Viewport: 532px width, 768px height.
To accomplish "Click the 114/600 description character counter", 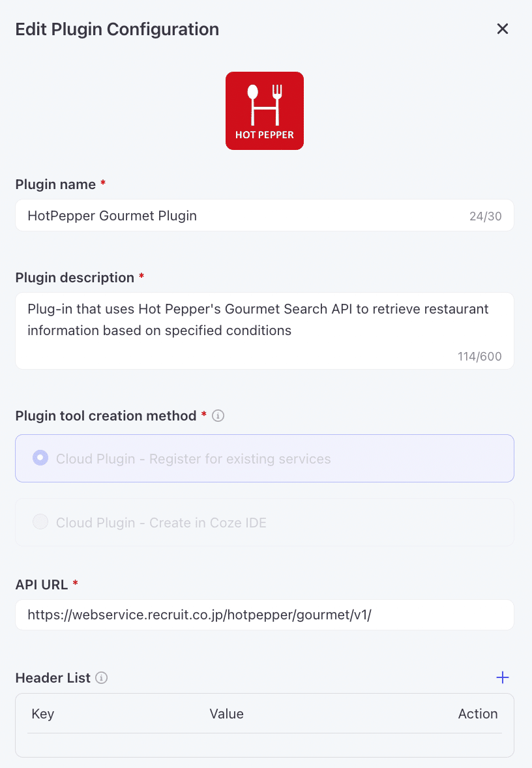I will click(x=480, y=357).
